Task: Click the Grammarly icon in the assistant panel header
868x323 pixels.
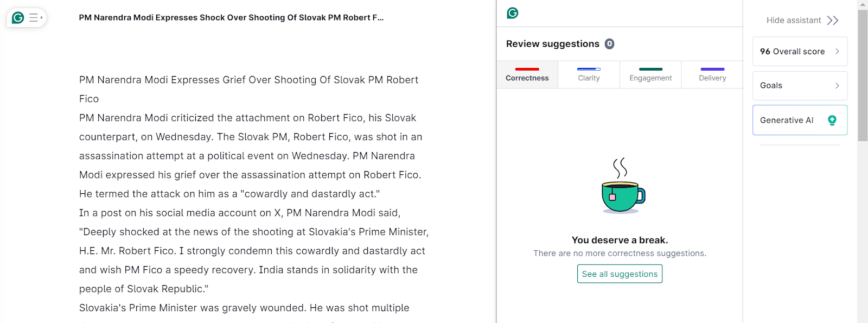Action: click(513, 13)
